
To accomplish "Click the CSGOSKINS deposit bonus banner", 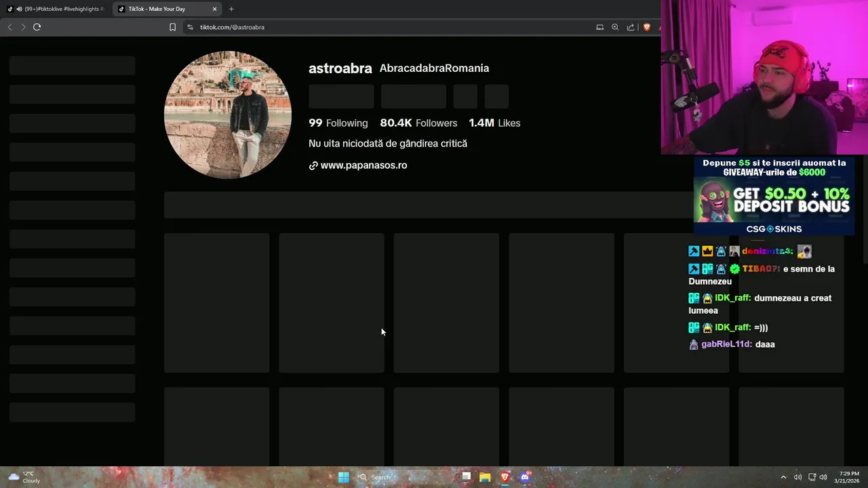I will point(774,197).
